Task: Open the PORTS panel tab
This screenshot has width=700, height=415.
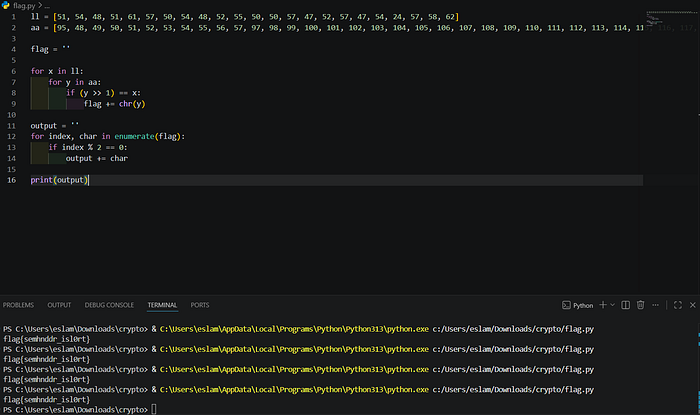Action: (200, 305)
